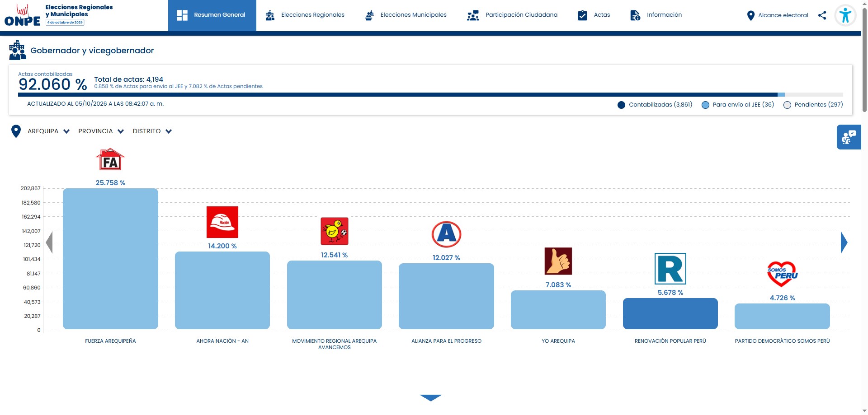Screen dimensions: 868x415
Task: Click the Renovación Popular R logo
Action: pos(670,269)
